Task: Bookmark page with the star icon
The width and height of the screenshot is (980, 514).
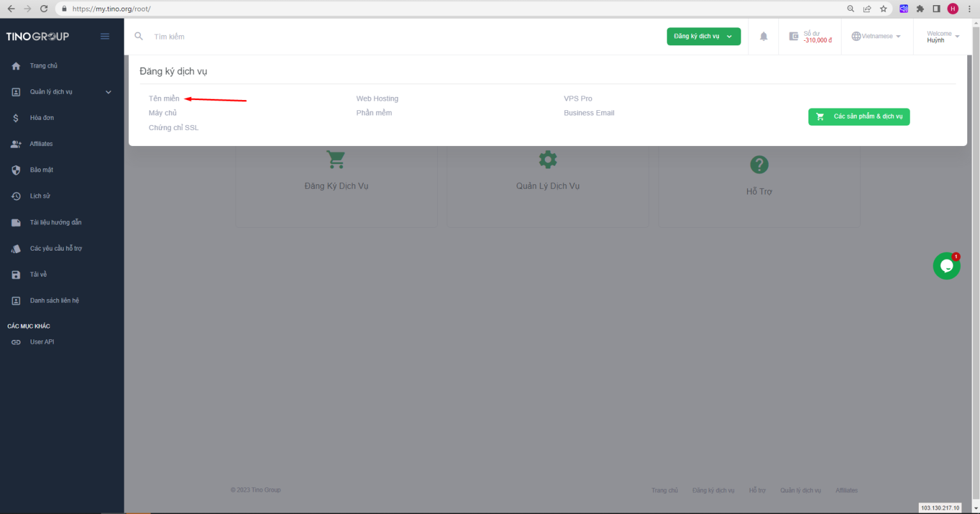Action: tap(884, 9)
